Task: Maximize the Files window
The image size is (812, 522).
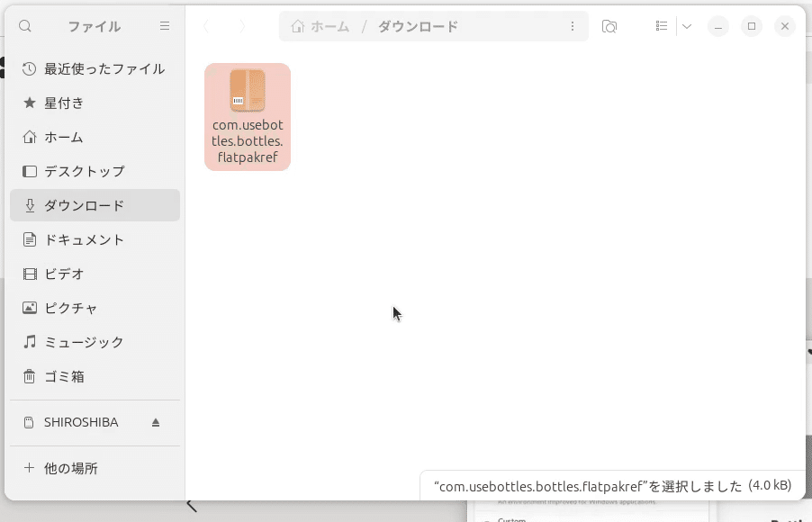Action: point(752,26)
